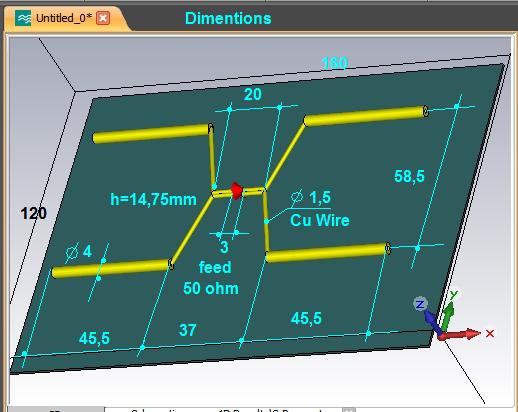Select the 50 ohm feed label

pos(211,288)
